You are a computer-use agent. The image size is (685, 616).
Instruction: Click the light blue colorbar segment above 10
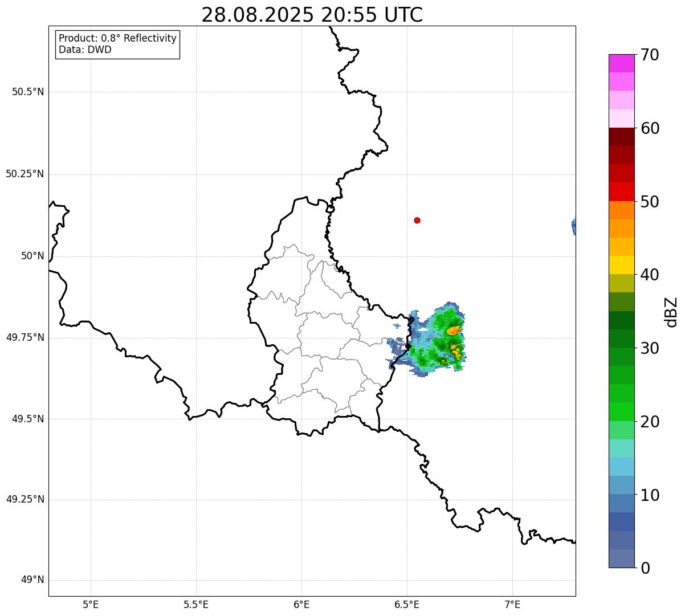[621, 467]
